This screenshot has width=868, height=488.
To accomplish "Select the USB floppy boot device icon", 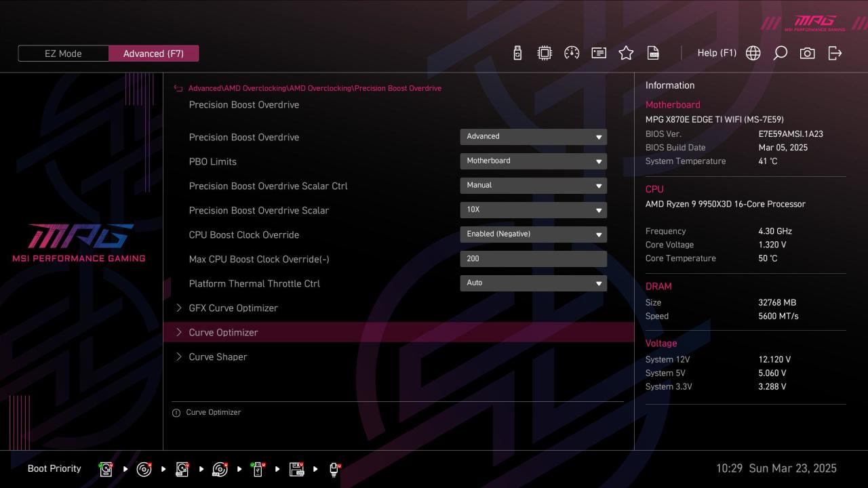I will pos(296,469).
